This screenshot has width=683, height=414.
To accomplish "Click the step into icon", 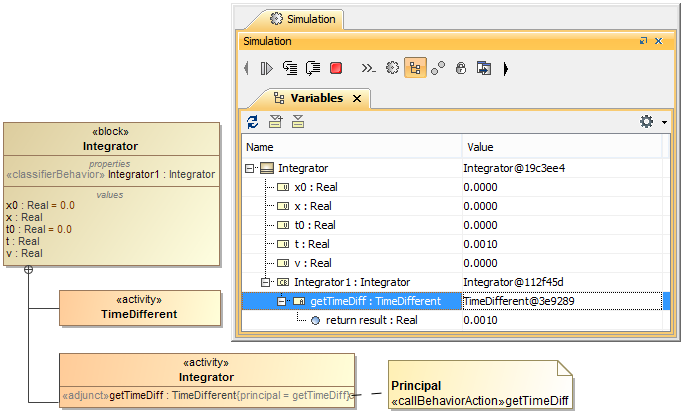I will click(x=290, y=69).
